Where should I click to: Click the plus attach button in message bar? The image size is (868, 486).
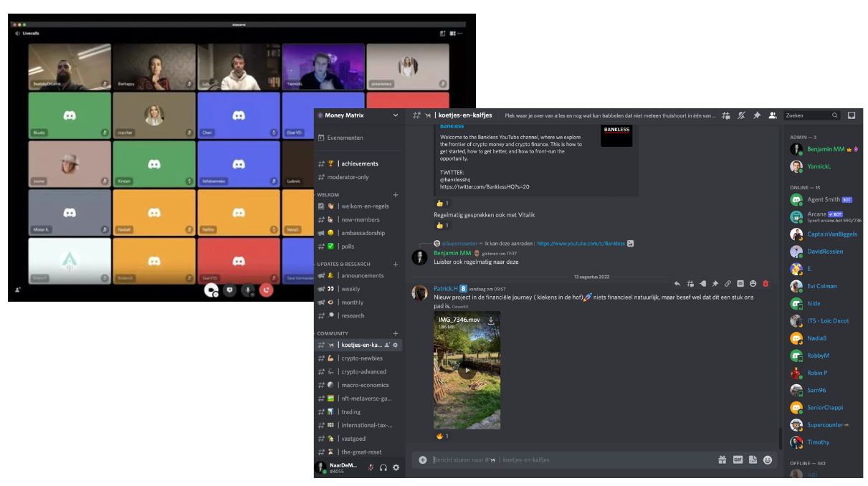[423, 460]
